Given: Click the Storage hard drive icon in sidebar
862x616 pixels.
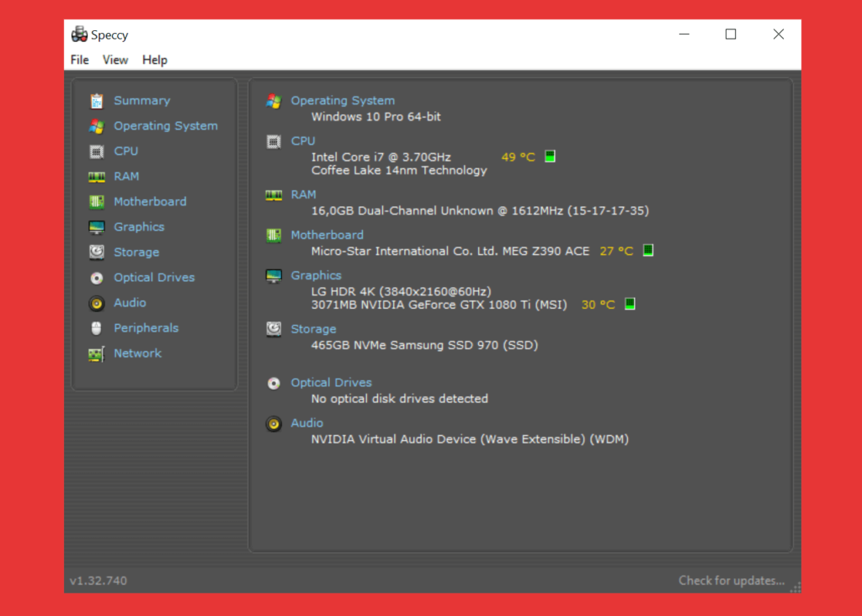Looking at the screenshot, I should pos(97,252).
